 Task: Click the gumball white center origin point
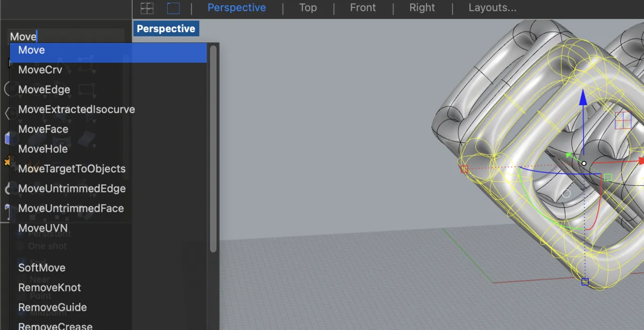click(584, 164)
